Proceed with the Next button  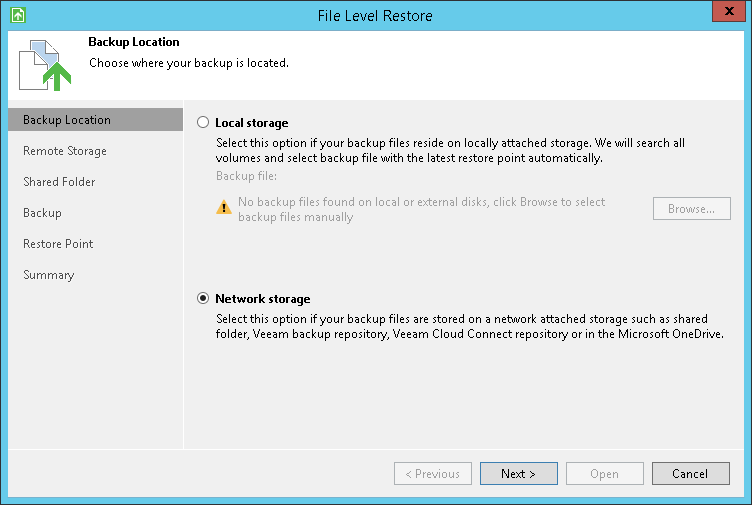[518, 474]
